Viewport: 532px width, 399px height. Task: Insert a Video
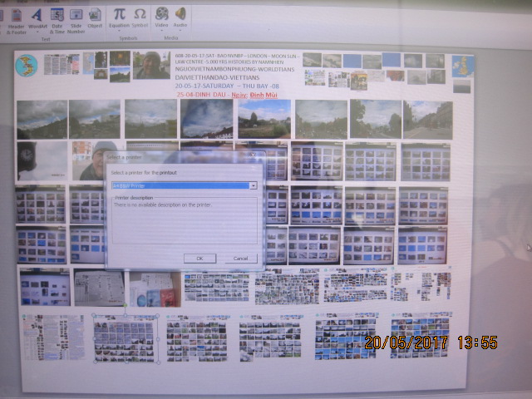[161, 18]
